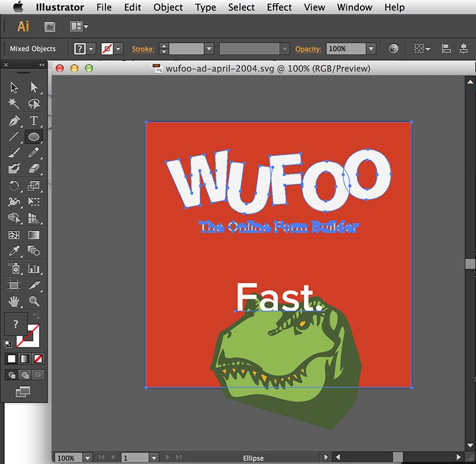Select the Eraser tool

(34, 168)
